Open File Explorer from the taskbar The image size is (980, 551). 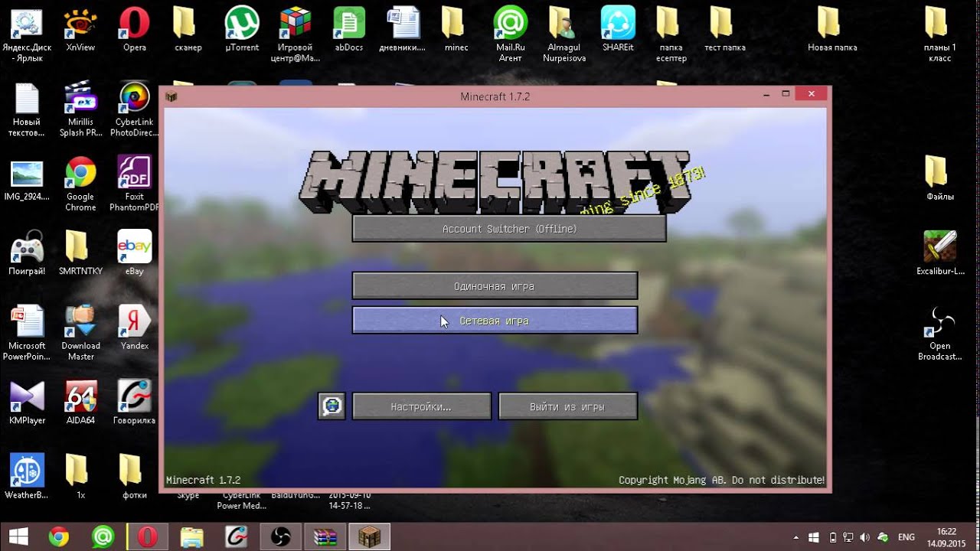[192, 536]
